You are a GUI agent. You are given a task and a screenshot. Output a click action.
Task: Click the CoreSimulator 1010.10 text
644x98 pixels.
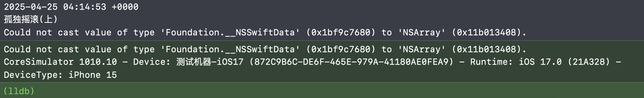point(60,62)
